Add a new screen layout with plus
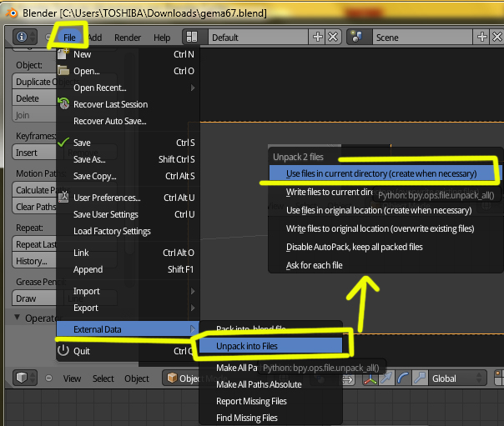This screenshot has height=426, width=504. 317,37
